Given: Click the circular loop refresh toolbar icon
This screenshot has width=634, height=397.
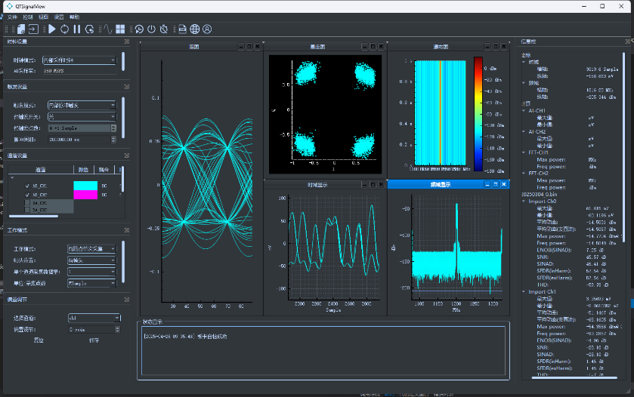Looking at the screenshot, I should [64, 29].
